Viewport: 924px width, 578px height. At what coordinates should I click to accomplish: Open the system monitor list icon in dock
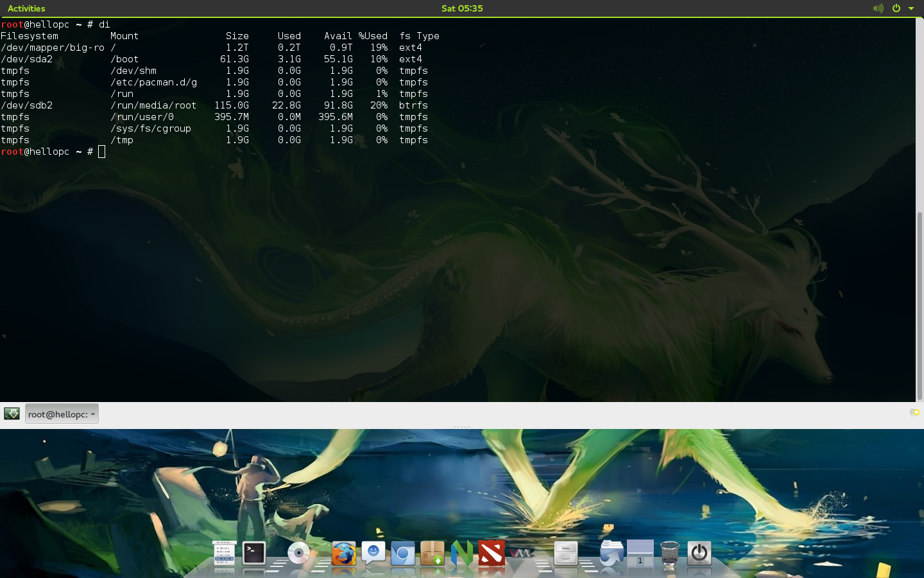[225, 553]
